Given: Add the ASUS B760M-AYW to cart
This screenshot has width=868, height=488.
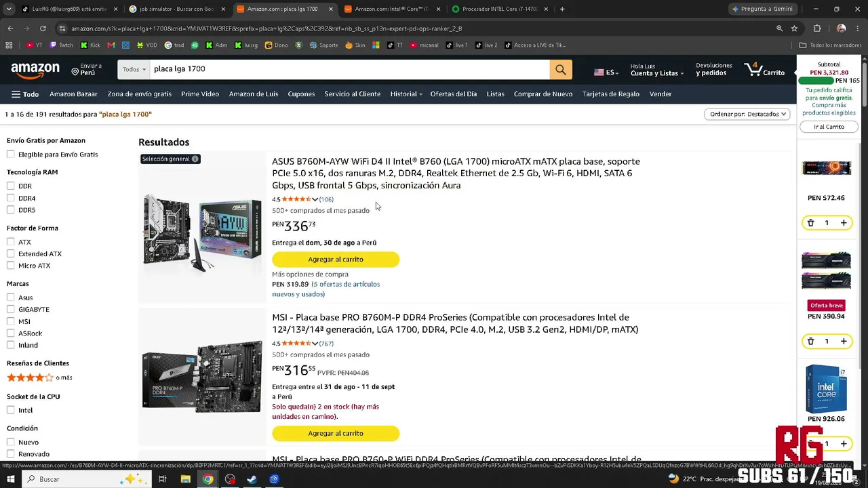Looking at the screenshot, I should 336,260.
